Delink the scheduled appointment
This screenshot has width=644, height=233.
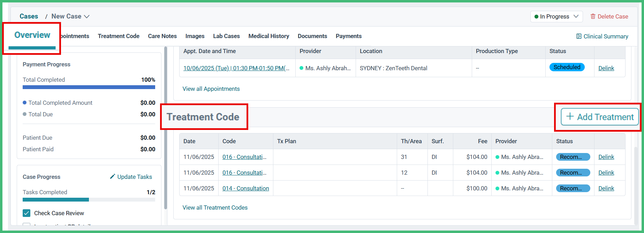(606, 68)
